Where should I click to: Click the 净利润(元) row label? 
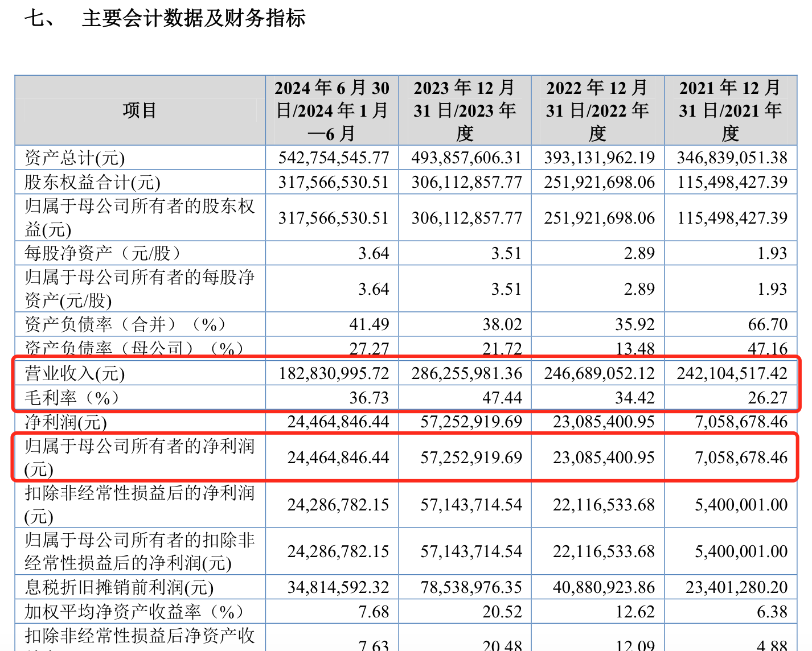[x=65, y=422]
